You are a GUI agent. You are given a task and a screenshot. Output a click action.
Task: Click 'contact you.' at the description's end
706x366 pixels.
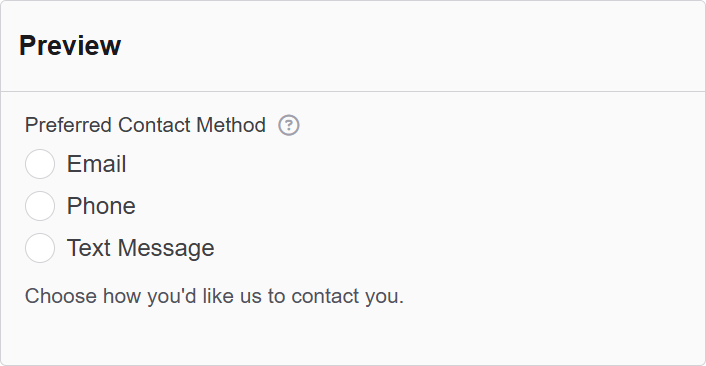[348, 296]
